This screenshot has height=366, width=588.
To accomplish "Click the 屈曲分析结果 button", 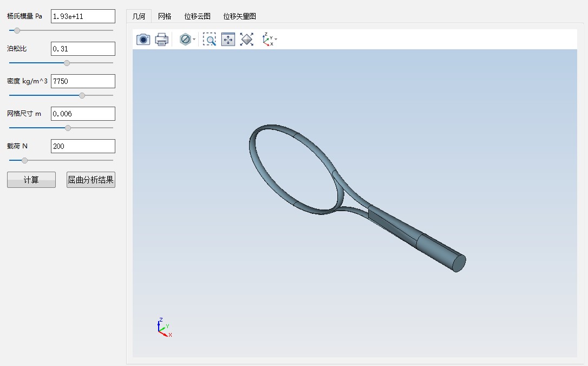I will click(x=91, y=180).
